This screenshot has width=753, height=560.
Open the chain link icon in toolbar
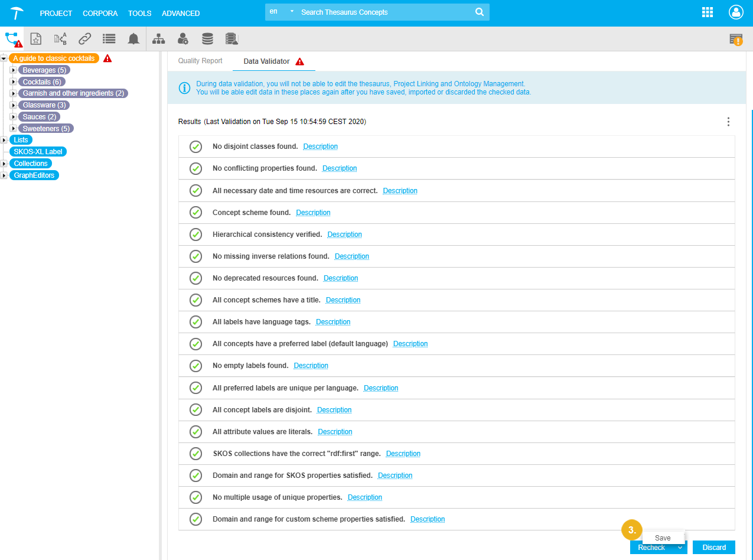[85, 39]
